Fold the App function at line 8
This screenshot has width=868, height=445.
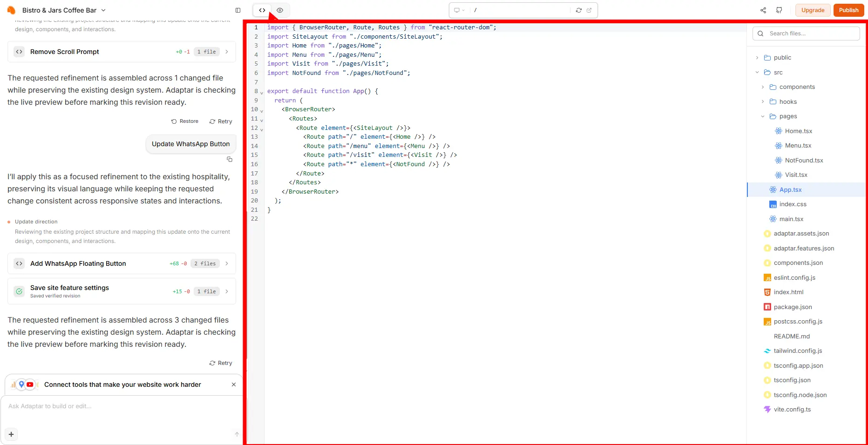point(262,93)
